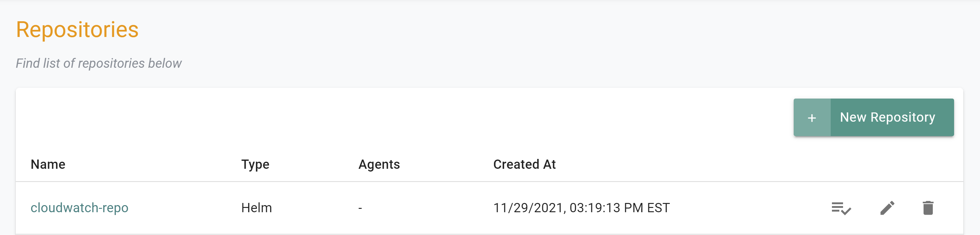980x235 pixels.
Task: Click the 03:19:13 PM EST time text
Action: 619,208
